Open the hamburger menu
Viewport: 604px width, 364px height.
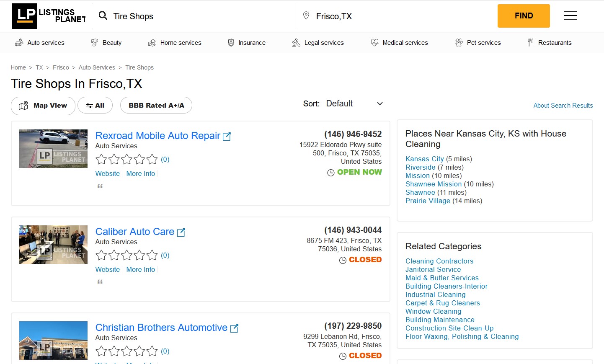(570, 16)
